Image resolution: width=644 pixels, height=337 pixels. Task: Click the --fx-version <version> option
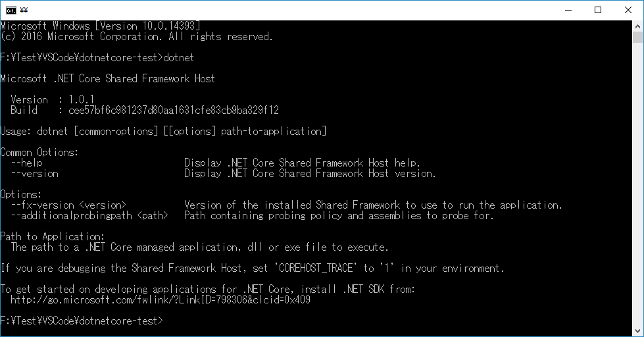68,205
